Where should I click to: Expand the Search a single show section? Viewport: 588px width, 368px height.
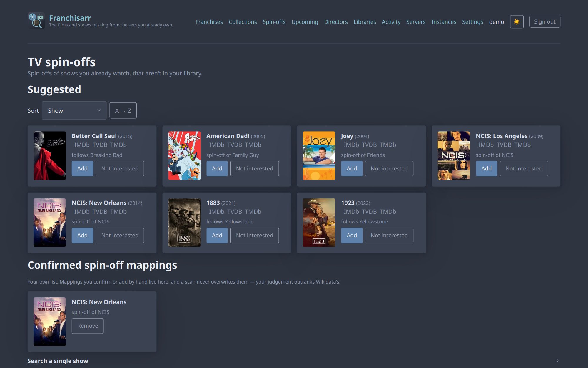[294, 361]
